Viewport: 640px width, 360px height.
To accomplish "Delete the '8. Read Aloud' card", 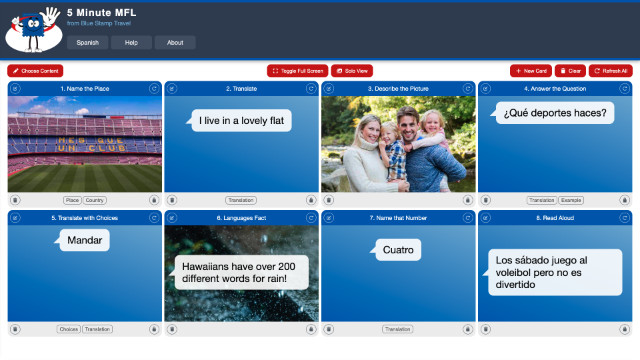I will point(485,329).
